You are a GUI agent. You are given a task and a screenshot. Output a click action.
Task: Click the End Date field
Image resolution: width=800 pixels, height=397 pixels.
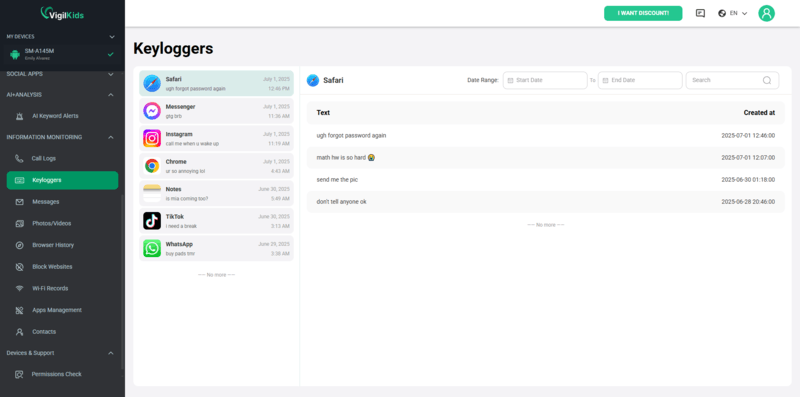click(640, 80)
